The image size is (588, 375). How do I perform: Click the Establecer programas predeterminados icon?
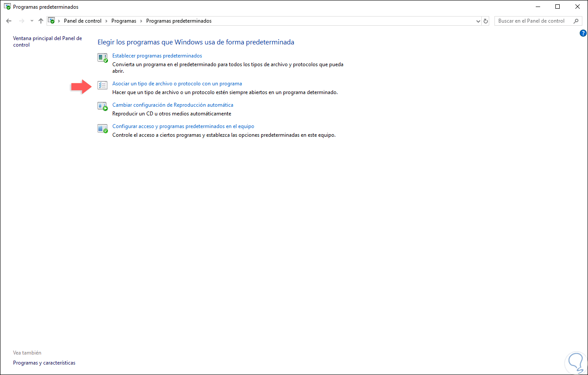coord(102,57)
